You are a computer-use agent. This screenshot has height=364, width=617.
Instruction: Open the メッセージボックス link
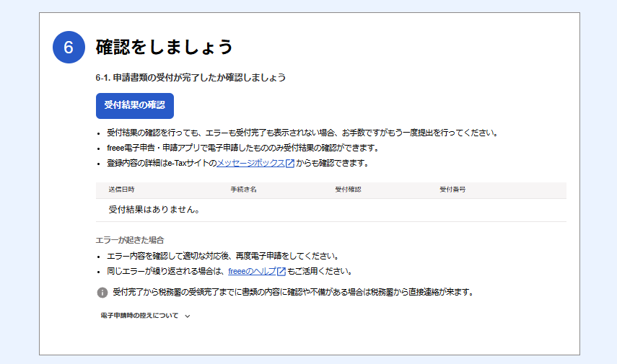pyautogui.click(x=250, y=163)
